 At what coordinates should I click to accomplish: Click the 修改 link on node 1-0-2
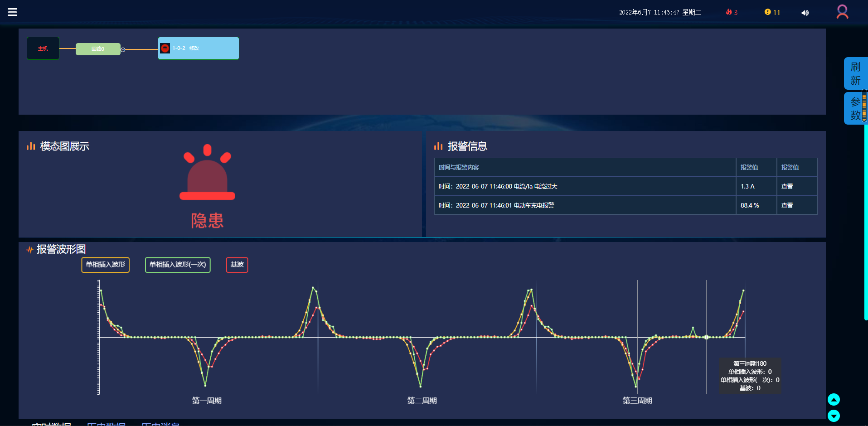pyautogui.click(x=194, y=48)
